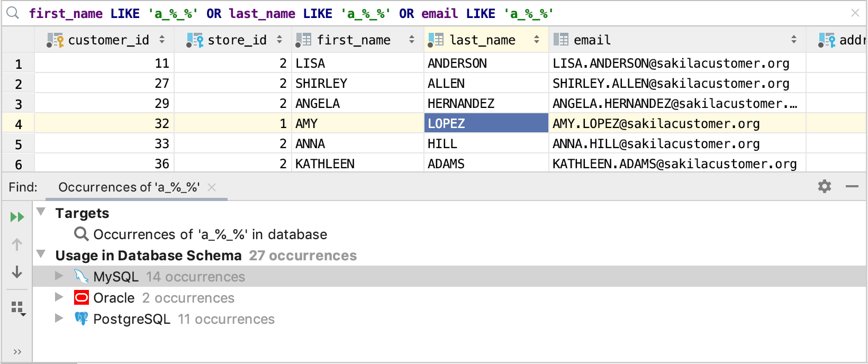Expand the MySQL occurrences node
Viewport: 868px width, 364px height.
pos(59,276)
